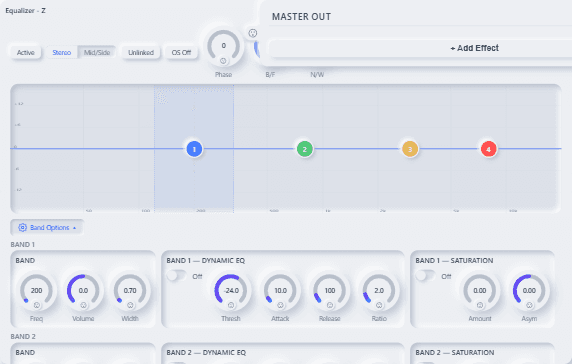The height and width of the screenshot is (364, 572).
Task: Click the N/W label
Action: [x=317, y=75]
